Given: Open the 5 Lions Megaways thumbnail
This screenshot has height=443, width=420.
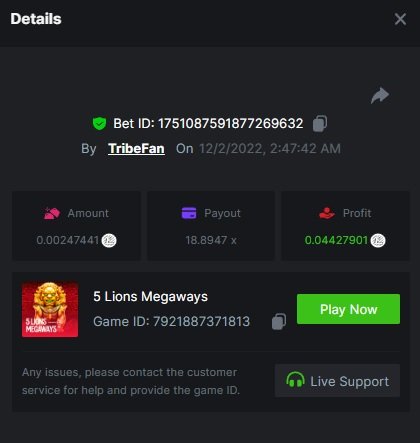Looking at the screenshot, I should [50, 310].
